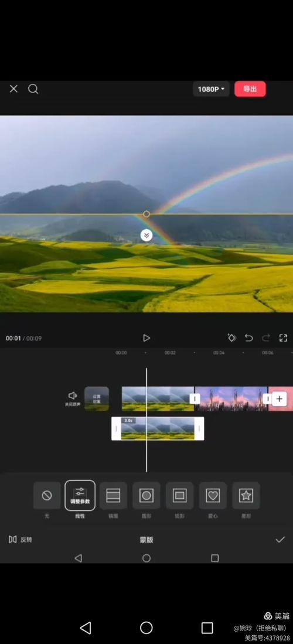Select the 3.0s overlay clip on the lower track
Image resolution: width=293 pixels, height=644 pixels.
[158, 429]
